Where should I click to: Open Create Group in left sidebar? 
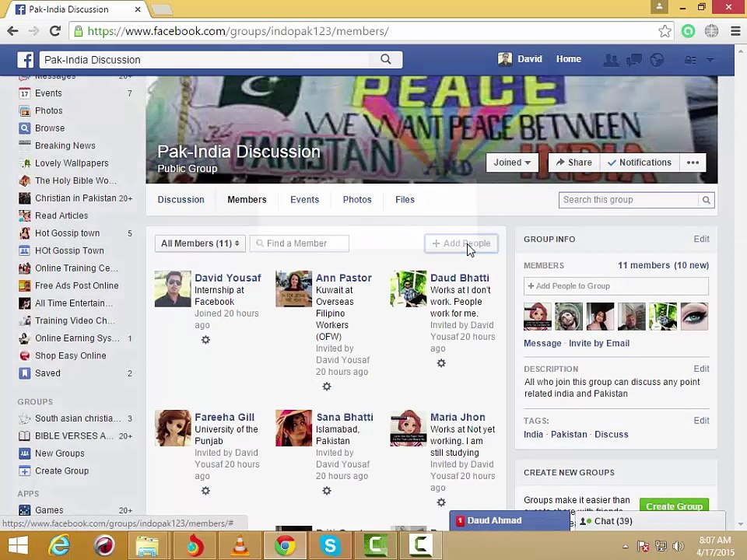[62, 471]
